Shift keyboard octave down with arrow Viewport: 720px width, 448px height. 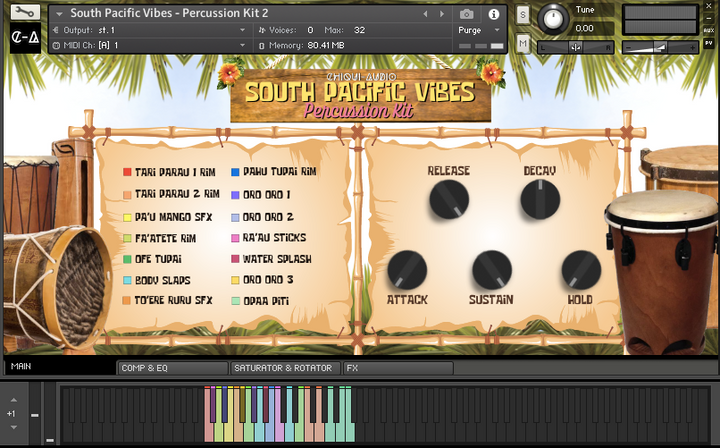14,427
